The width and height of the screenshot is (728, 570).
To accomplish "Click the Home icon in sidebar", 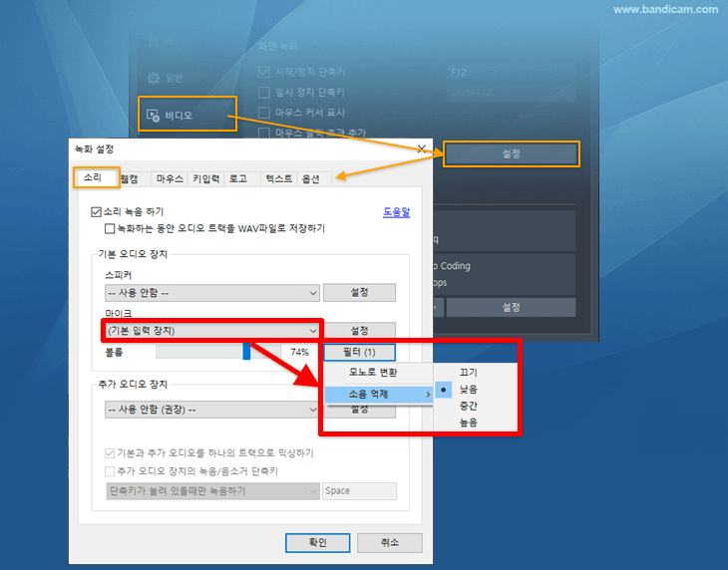I will coord(153,42).
